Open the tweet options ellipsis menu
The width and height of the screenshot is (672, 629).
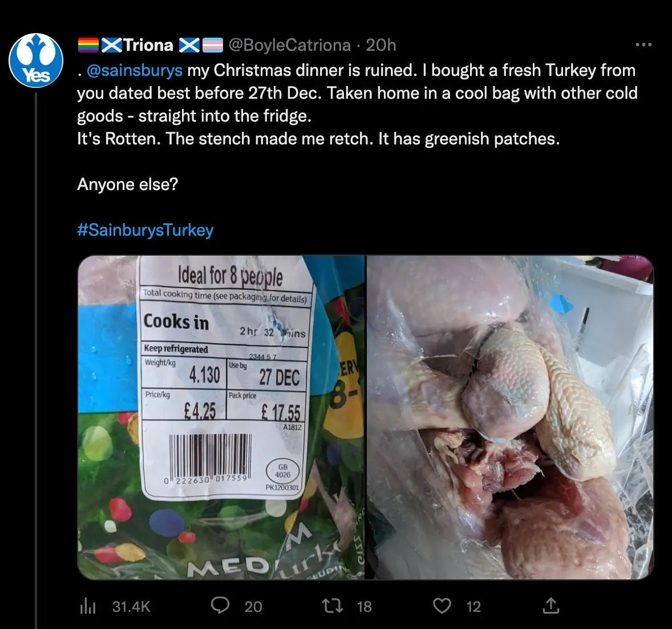click(x=644, y=44)
